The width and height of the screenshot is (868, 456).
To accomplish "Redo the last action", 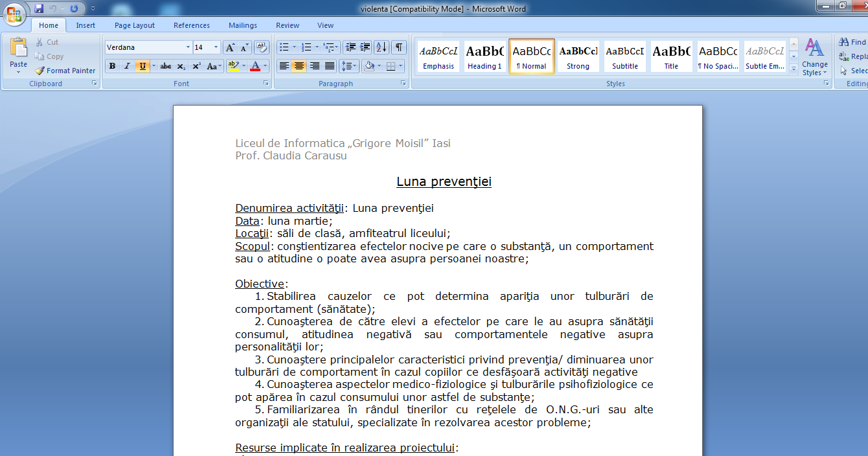I will click(74, 8).
